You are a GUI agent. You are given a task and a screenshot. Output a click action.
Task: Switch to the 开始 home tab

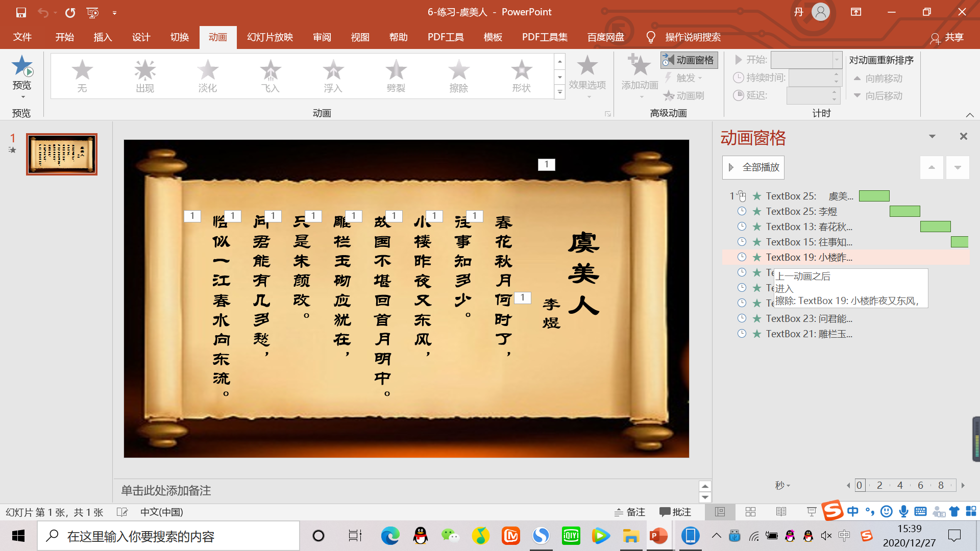tap(65, 37)
